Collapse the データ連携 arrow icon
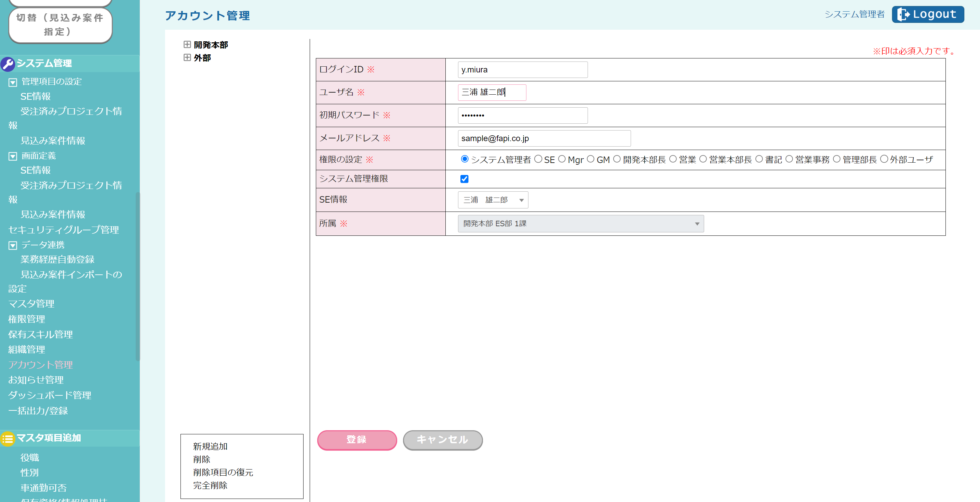Viewport: 980px width, 502px height. (13, 245)
